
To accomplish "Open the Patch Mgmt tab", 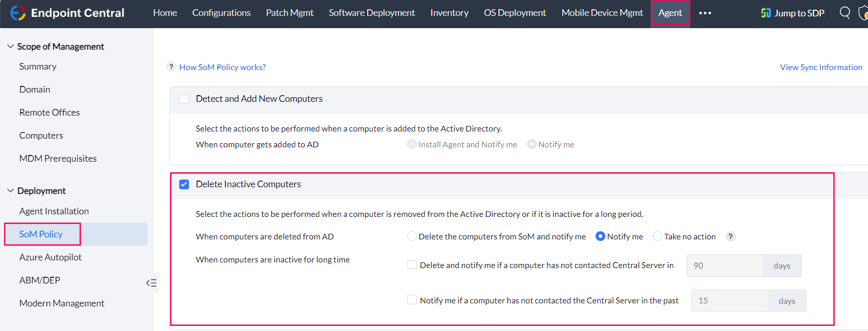I will [x=289, y=13].
